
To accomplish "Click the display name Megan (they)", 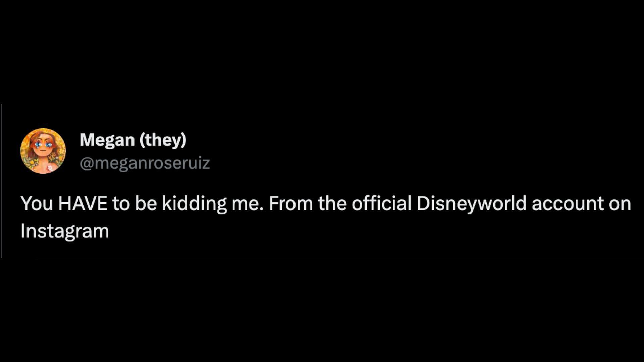I will tap(133, 140).
